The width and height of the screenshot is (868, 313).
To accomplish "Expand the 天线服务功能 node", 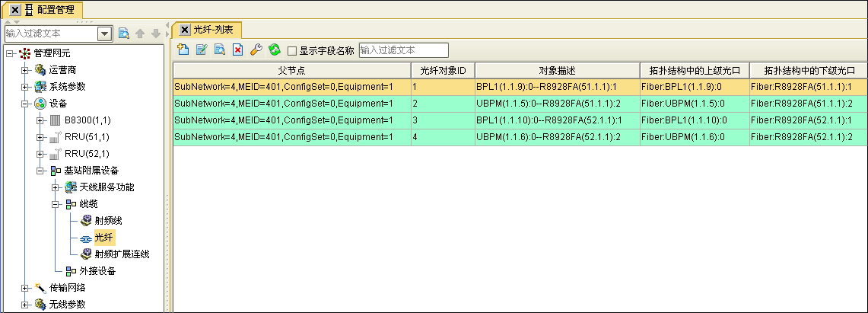I will tap(56, 187).
